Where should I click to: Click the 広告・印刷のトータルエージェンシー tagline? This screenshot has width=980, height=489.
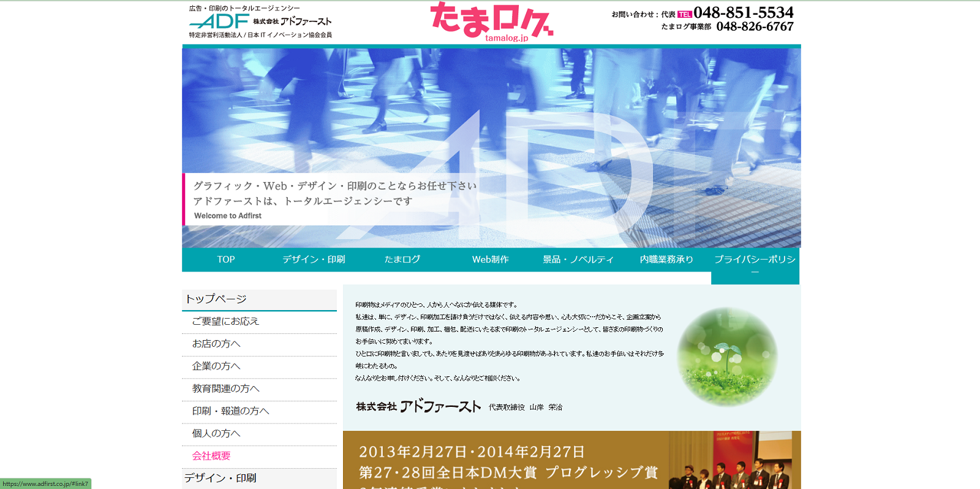click(x=244, y=9)
